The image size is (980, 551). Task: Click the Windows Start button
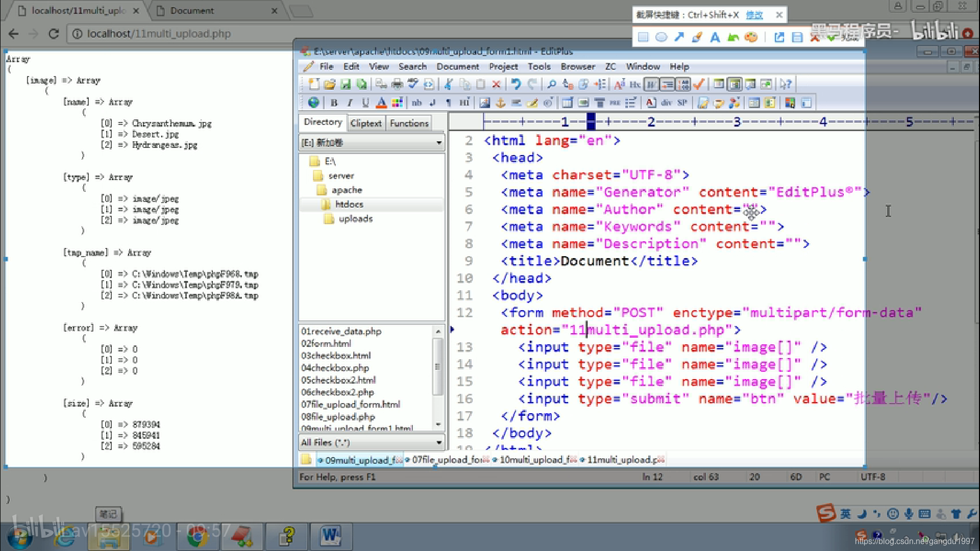(x=19, y=537)
